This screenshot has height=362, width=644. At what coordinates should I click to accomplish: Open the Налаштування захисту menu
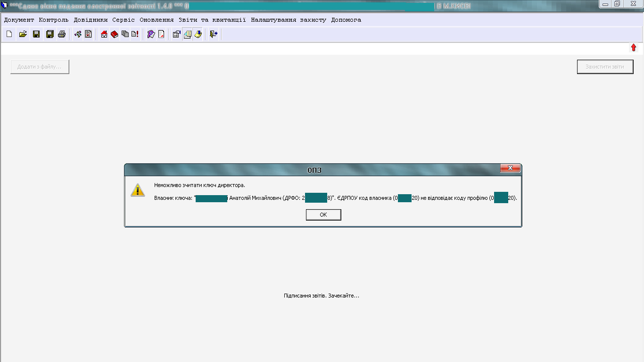tap(289, 20)
